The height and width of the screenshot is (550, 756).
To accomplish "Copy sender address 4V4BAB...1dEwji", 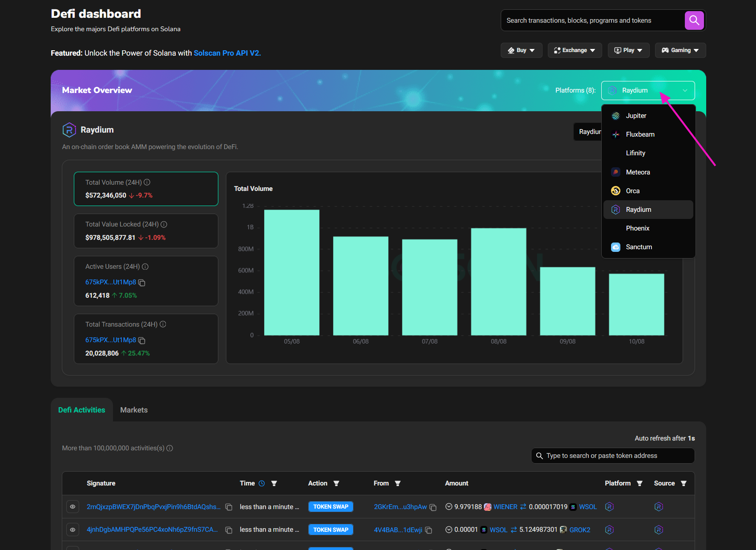I will click(x=429, y=530).
